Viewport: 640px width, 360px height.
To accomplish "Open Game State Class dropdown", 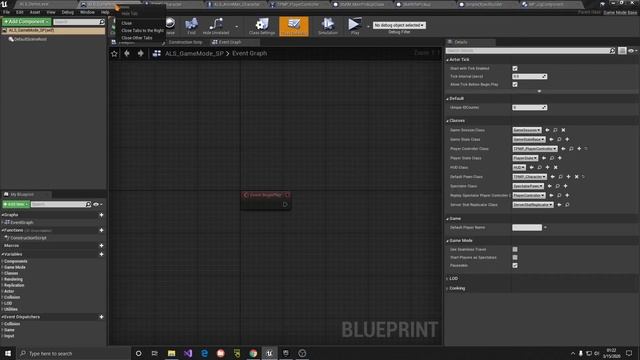I will 529,139.
